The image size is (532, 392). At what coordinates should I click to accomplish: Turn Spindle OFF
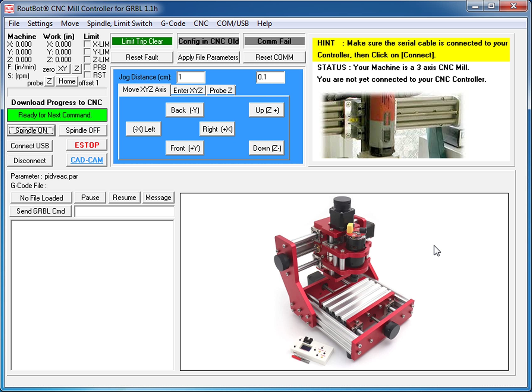(83, 130)
